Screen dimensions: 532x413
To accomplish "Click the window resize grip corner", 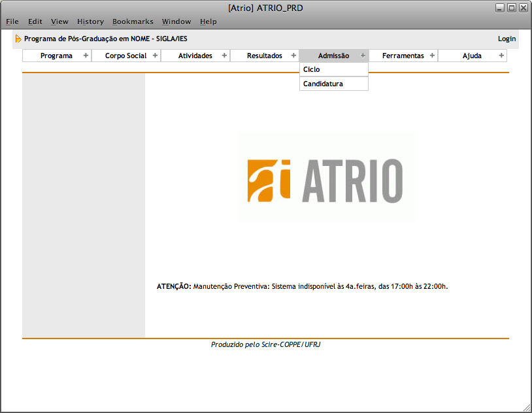I will point(527,408).
